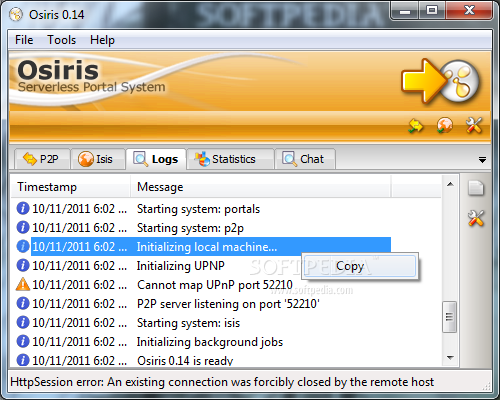Click info icon of 'Initializing local machine' row
500x400 pixels.
pyautogui.click(x=23, y=246)
